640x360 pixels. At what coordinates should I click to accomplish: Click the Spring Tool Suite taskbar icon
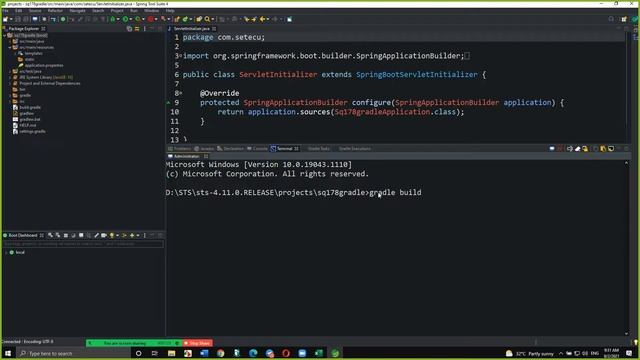(x=335, y=353)
